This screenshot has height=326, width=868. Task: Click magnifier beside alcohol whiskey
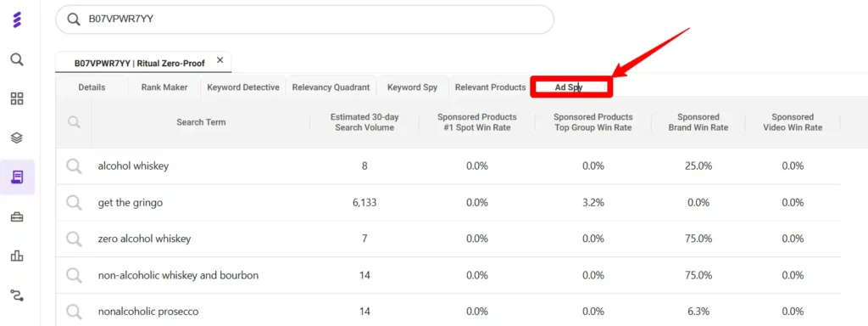point(75,166)
